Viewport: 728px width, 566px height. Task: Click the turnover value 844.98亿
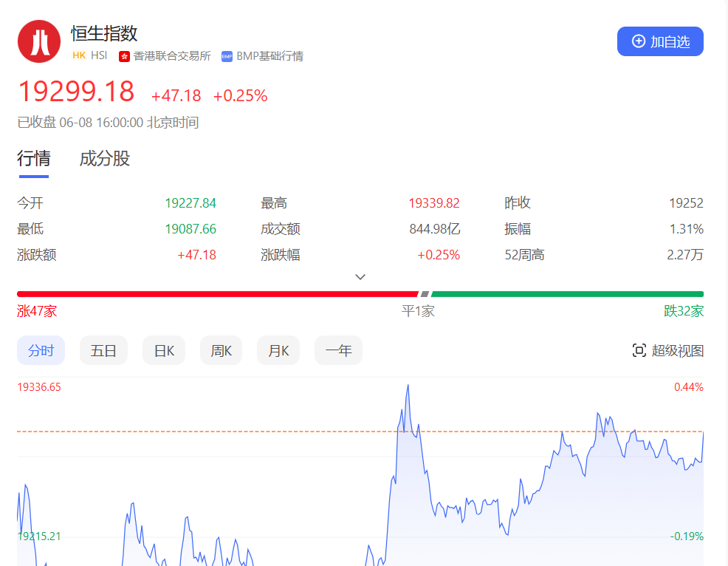[435, 229]
